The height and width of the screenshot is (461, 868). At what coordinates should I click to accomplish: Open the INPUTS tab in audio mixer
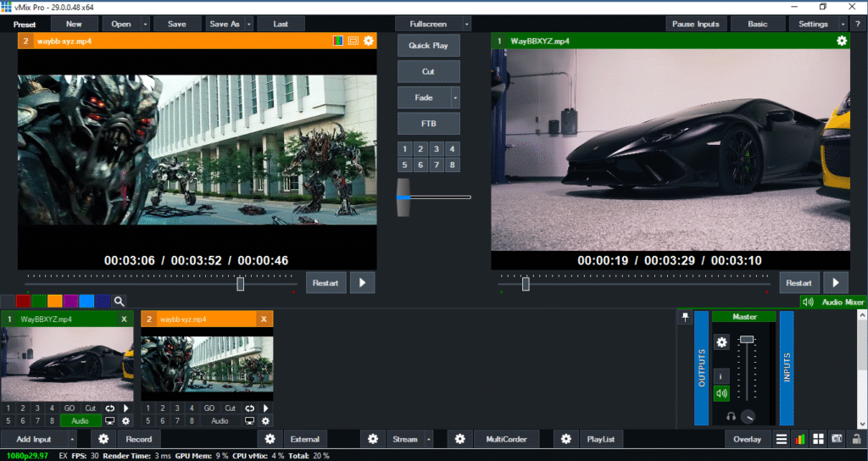tap(787, 368)
